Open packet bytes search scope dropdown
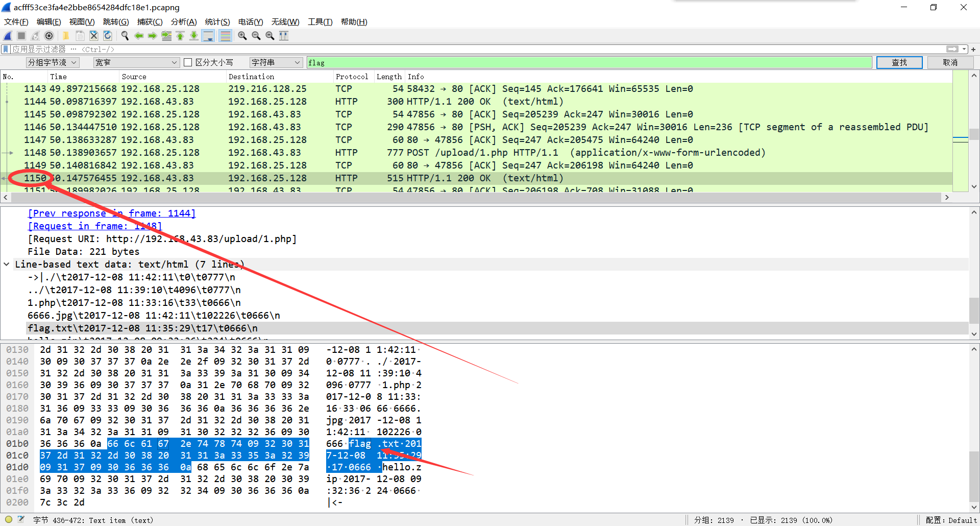Image resolution: width=980 pixels, height=526 pixels. (53, 62)
